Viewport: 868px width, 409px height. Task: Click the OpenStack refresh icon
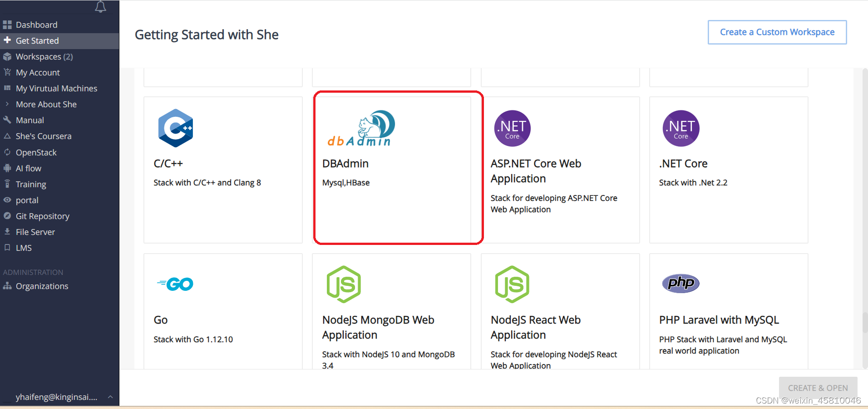click(x=7, y=152)
